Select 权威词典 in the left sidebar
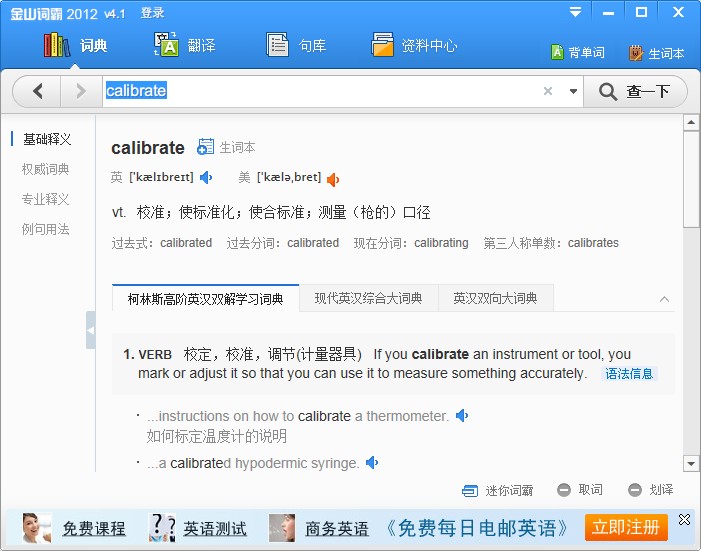Image resolution: width=701 pixels, height=551 pixels. tap(46, 169)
